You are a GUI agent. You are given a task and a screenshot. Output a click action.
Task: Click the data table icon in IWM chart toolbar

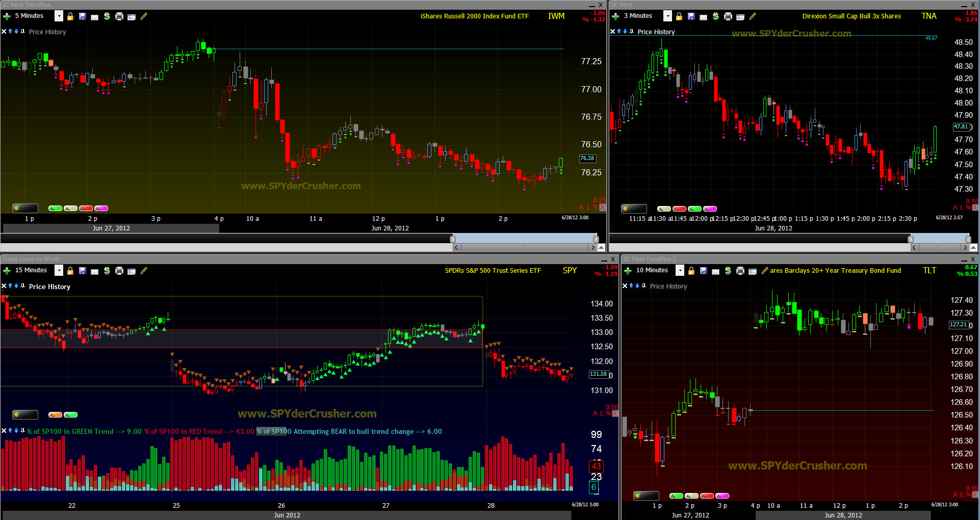tap(132, 17)
